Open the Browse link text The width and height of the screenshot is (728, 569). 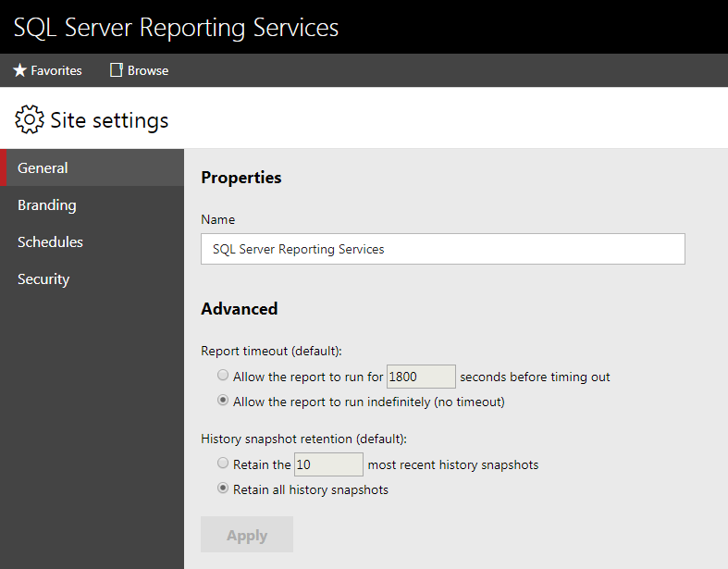(x=148, y=70)
